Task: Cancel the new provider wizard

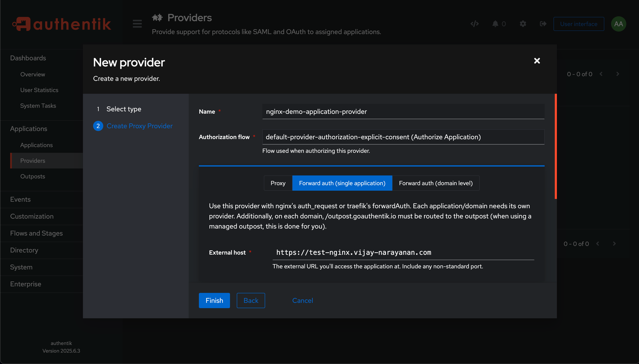Action: tap(302, 301)
